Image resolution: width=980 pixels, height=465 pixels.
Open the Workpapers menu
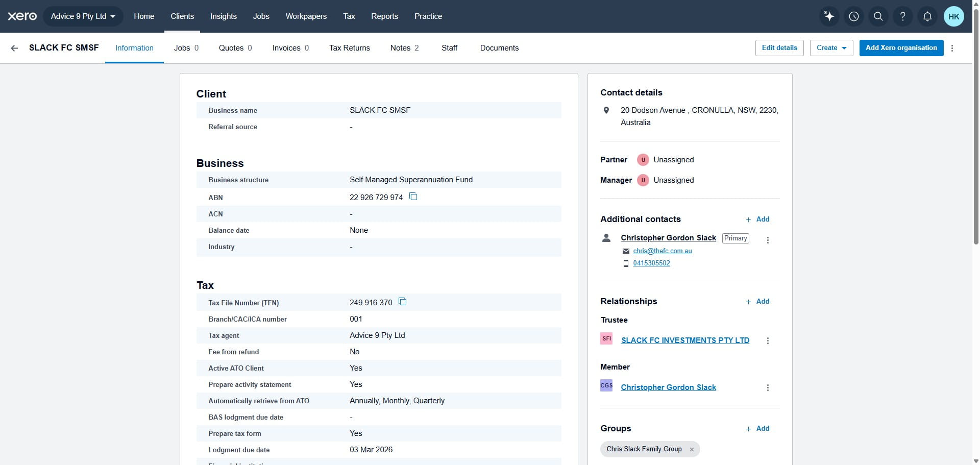click(306, 16)
